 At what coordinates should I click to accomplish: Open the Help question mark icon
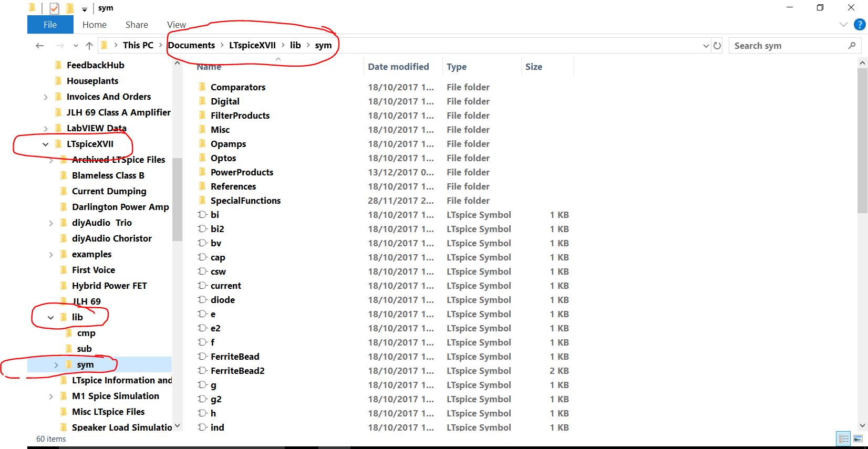click(860, 25)
